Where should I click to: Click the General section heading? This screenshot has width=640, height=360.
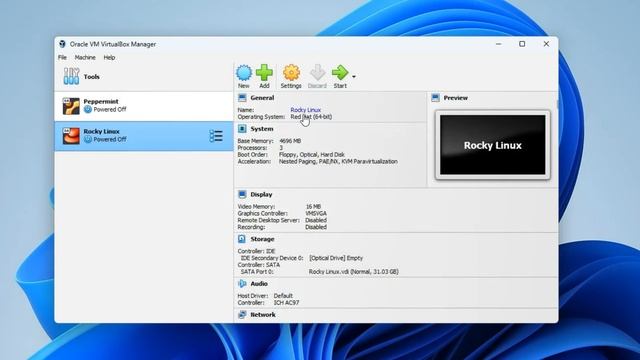tap(262, 98)
